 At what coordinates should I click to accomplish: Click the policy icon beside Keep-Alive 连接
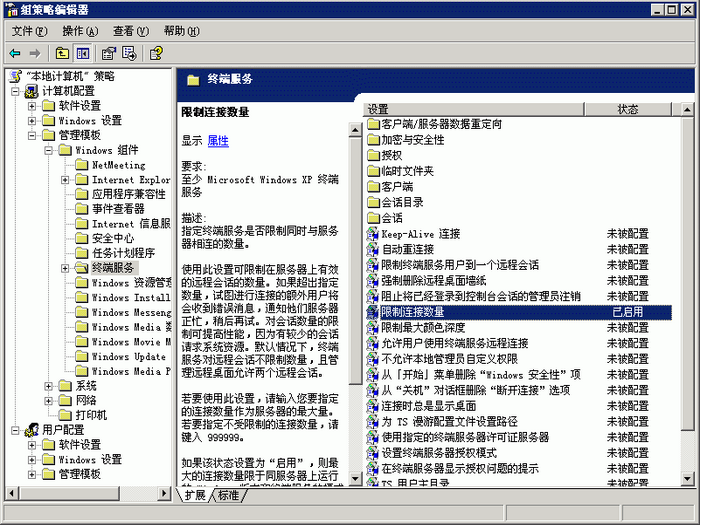click(373, 233)
